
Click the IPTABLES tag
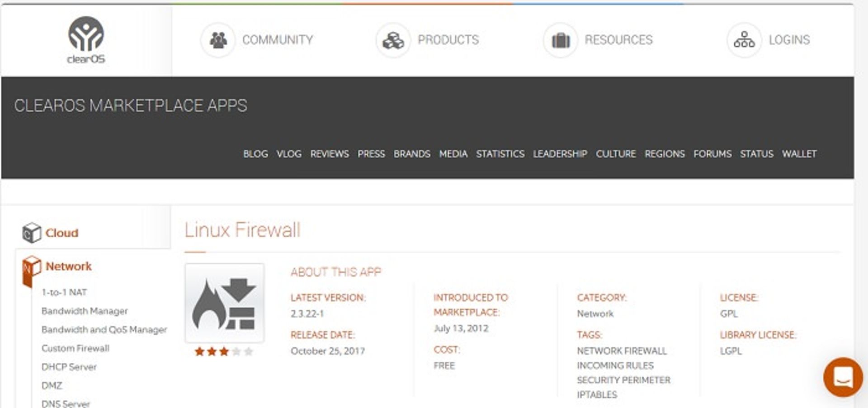(597, 394)
